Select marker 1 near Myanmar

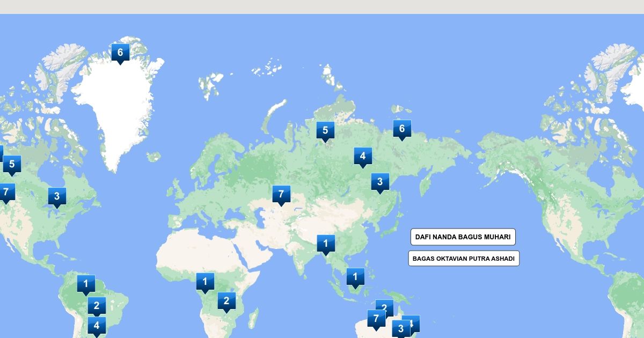(326, 245)
